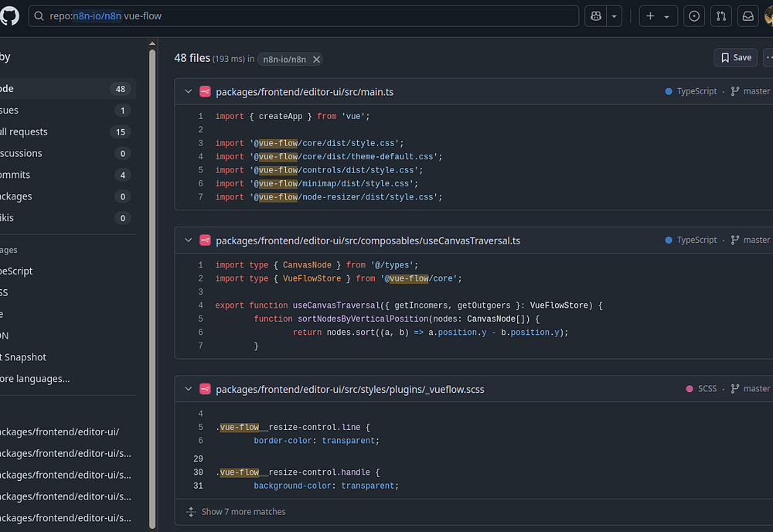Remove the n8n-io/n8n repo filter chip
Screen dimensions: 773x532
316,59
